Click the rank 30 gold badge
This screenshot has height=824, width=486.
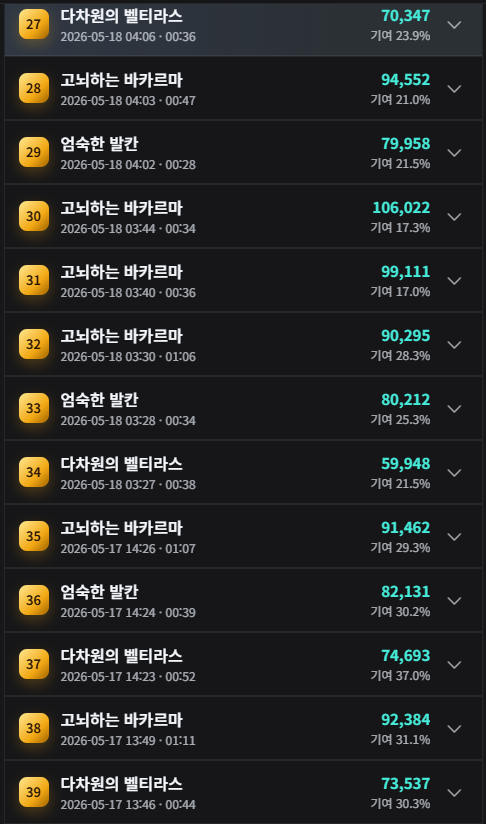pyautogui.click(x=34, y=216)
